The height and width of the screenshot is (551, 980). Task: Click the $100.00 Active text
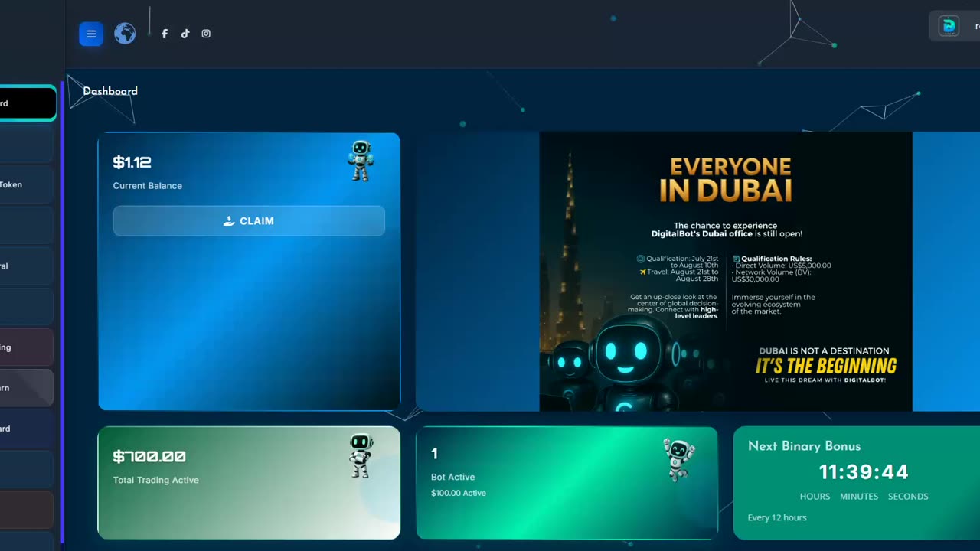click(x=459, y=493)
